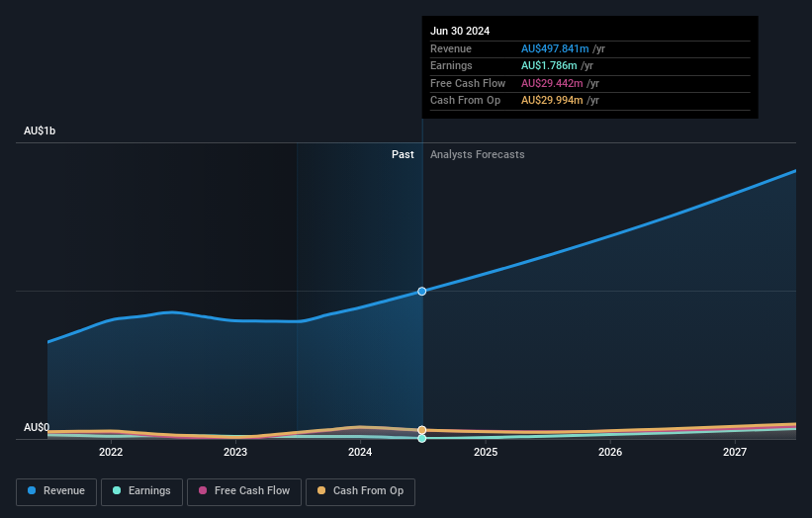This screenshot has height=518, width=812.
Task: Click the Free Cash Flow label in tooltip
Action: [468, 83]
